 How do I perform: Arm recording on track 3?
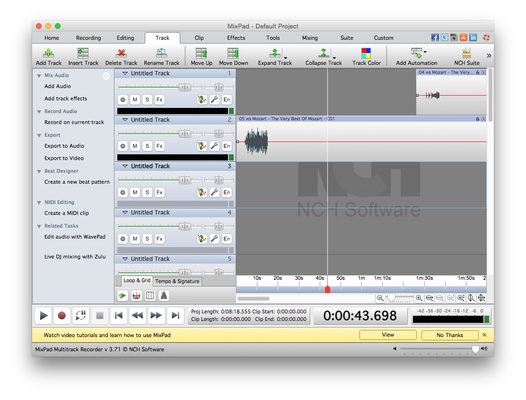click(123, 192)
